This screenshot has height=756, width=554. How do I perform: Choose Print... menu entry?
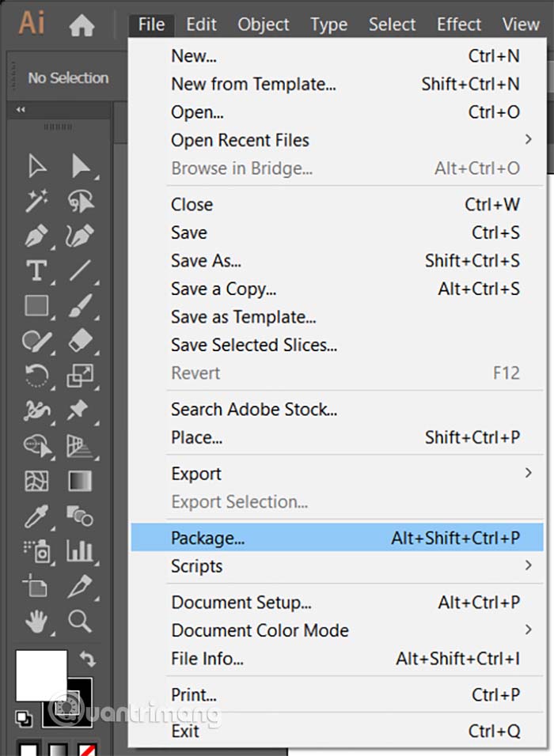(x=337, y=695)
